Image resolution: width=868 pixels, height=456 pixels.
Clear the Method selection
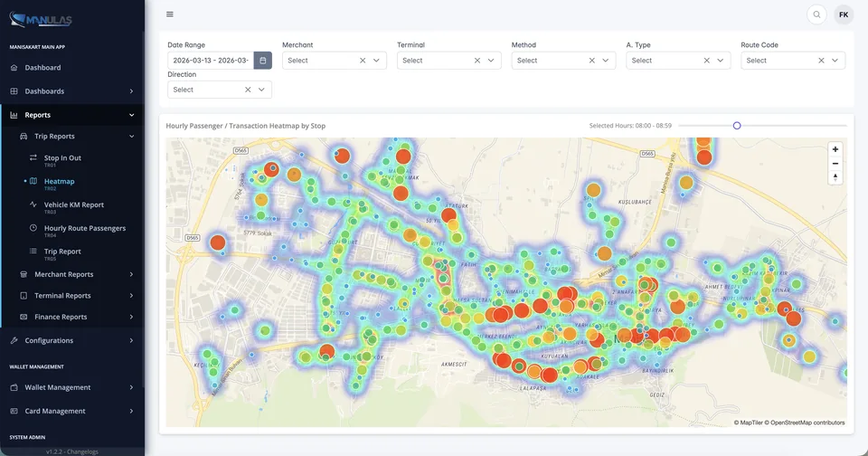coord(591,61)
